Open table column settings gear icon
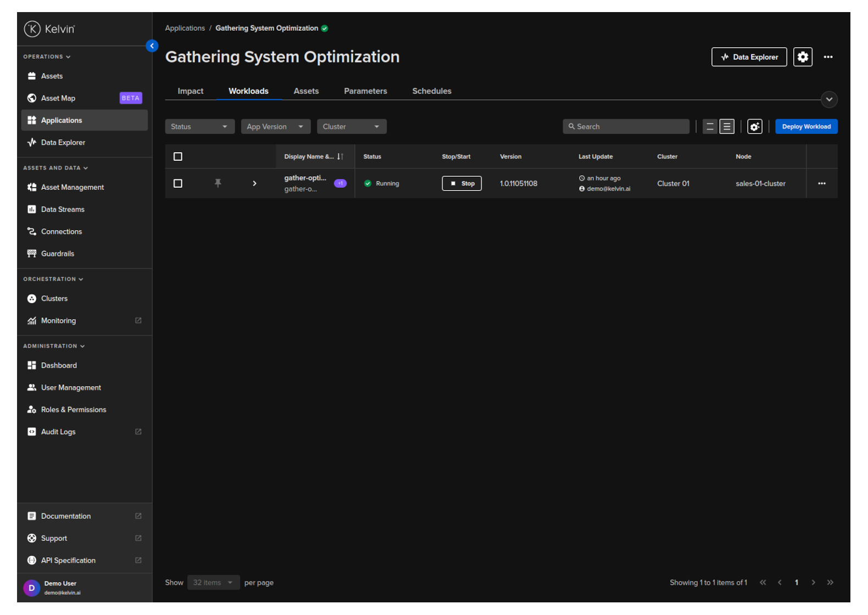This screenshot has height=615, width=868. point(755,127)
